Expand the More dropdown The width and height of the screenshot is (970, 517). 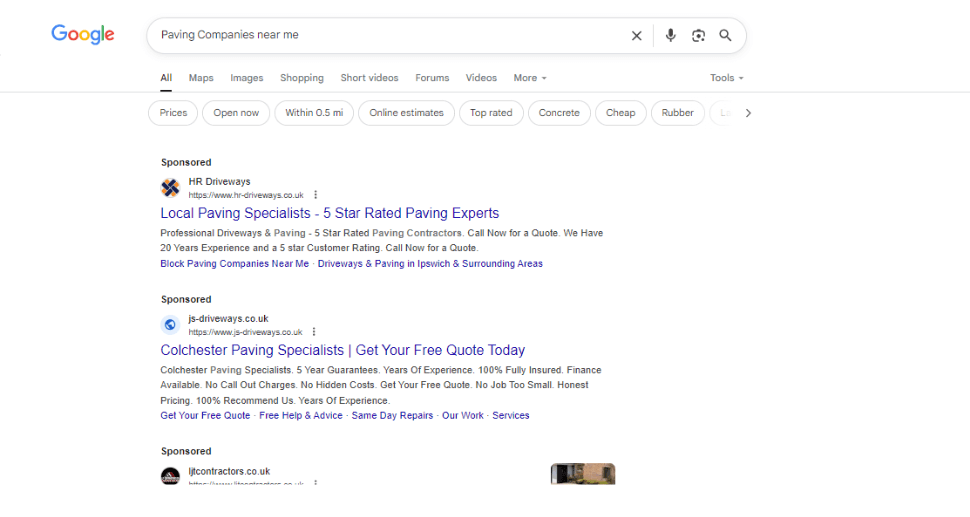530,78
